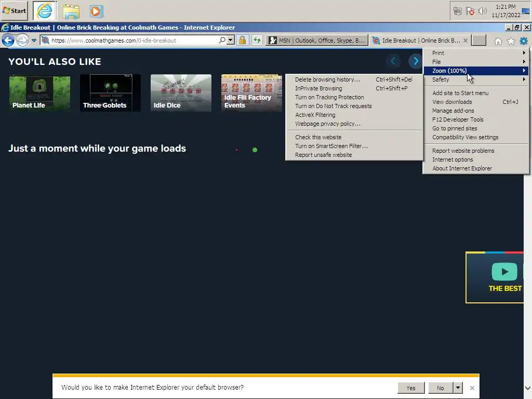532x399 pixels.
Task: Open the recent pages dropdown arrow
Action: point(34,41)
